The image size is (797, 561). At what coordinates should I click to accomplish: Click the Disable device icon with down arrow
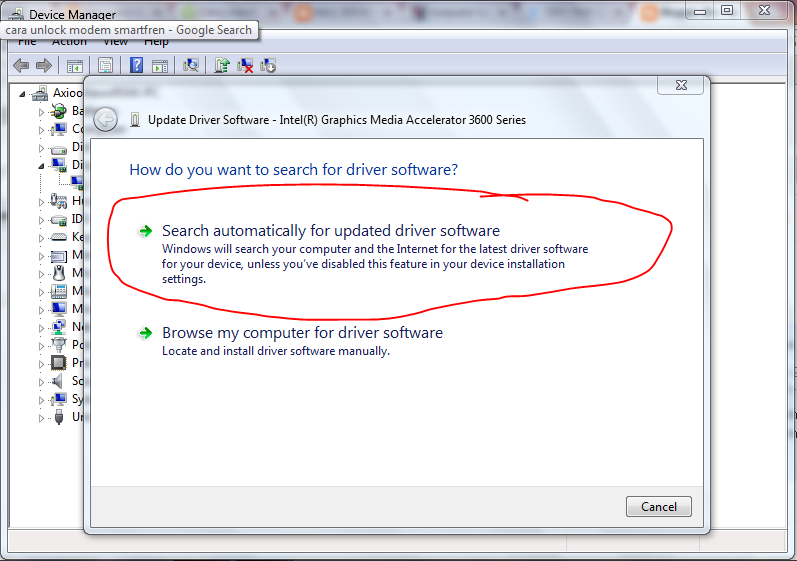[x=268, y=66]
